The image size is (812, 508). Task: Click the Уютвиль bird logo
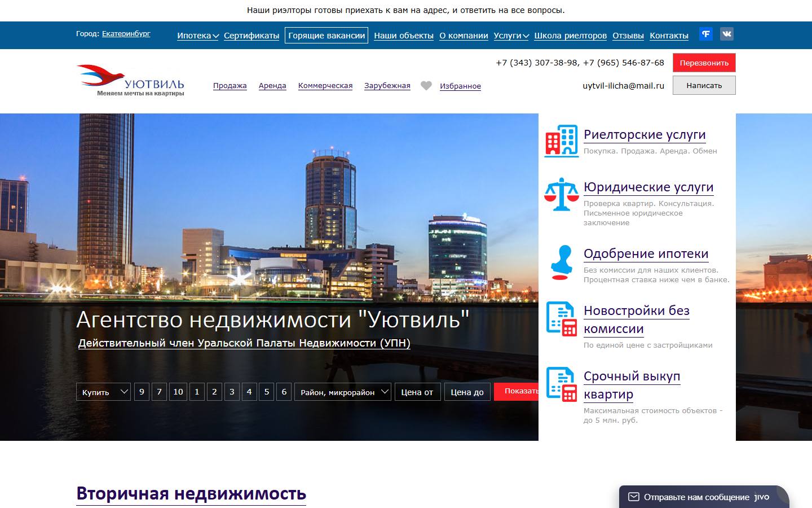point(130,80)
